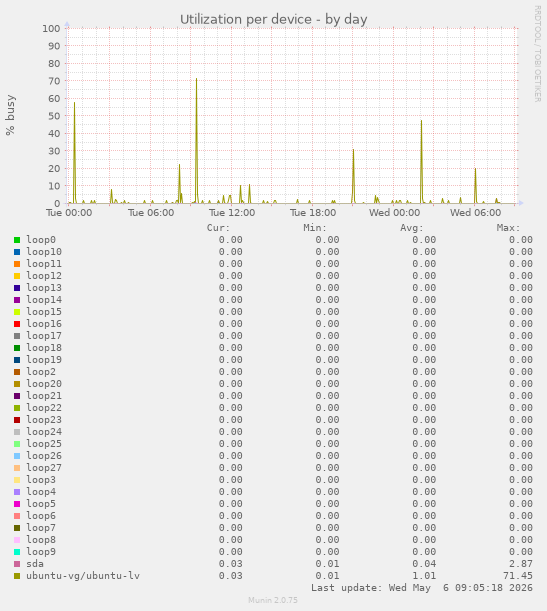Viewport: 547px width, 611px height.
Task: Select the 'loop6' legend label
Action: click(x=41, y=516)
